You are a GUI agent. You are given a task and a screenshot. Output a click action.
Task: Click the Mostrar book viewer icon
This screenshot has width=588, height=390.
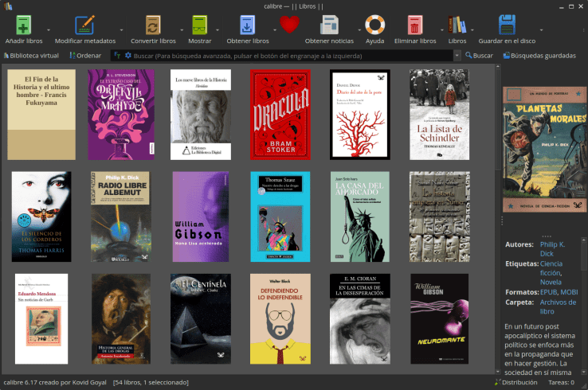point(199,25)
